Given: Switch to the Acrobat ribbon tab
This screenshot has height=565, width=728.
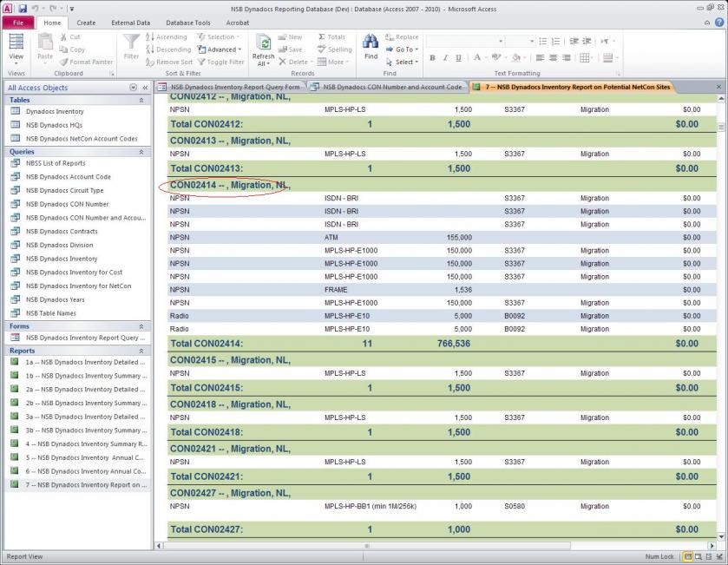Looking at the screenshot, I should tap(237, 23).
